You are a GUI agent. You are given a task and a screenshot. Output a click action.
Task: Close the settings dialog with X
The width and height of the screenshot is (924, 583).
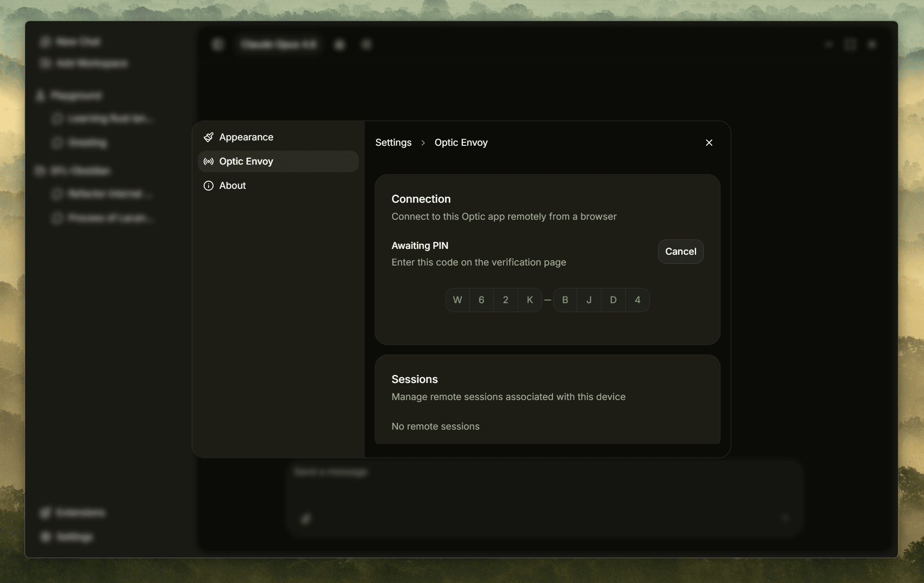click(x=709, y=143)
